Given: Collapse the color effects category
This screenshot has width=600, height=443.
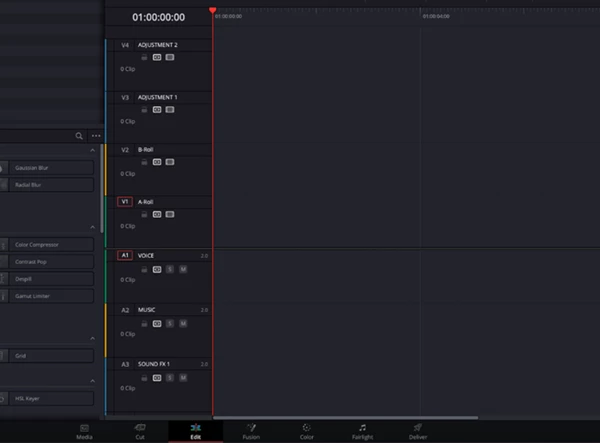Looking at the screenshot, I should (x=93, y=227).
